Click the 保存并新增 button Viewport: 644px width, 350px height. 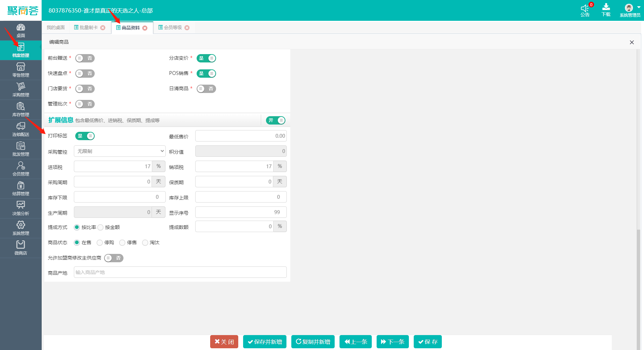click(265, 342)
